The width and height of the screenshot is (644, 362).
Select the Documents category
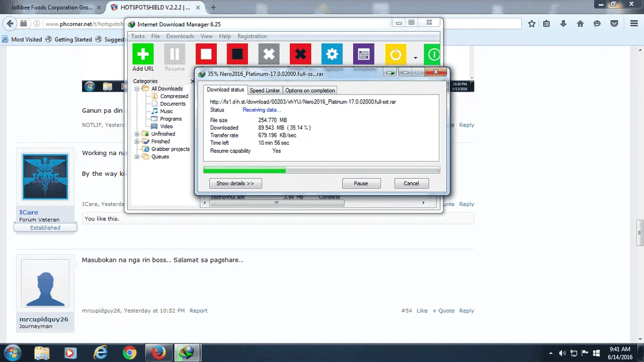click(173, 104)
